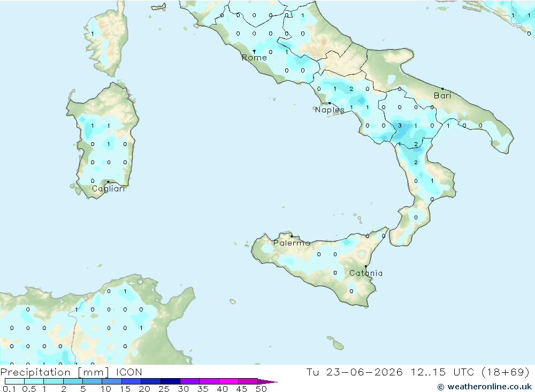This screenshot has height=392, width=535.
Task: Click the Catania city label
Action: click(366, 273)
